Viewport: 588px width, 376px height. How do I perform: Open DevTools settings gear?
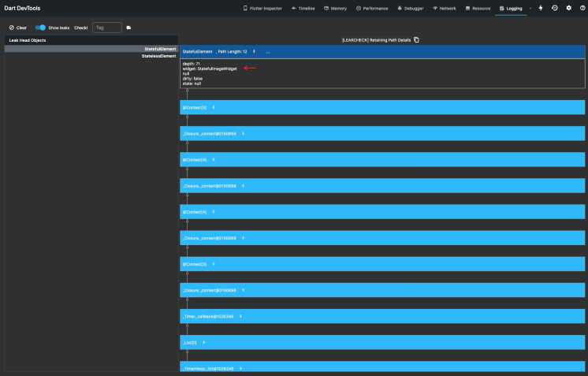click(568, 8)
